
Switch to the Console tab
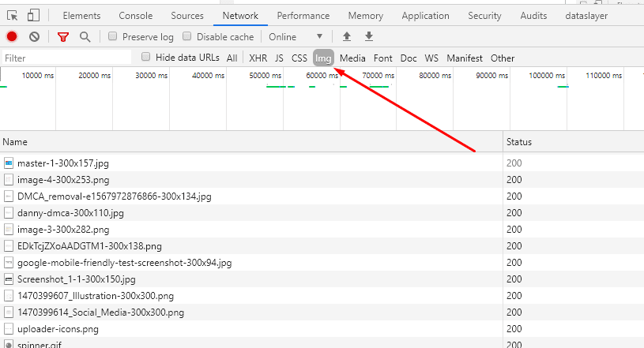pyautogui.click(x=135, y=16)
